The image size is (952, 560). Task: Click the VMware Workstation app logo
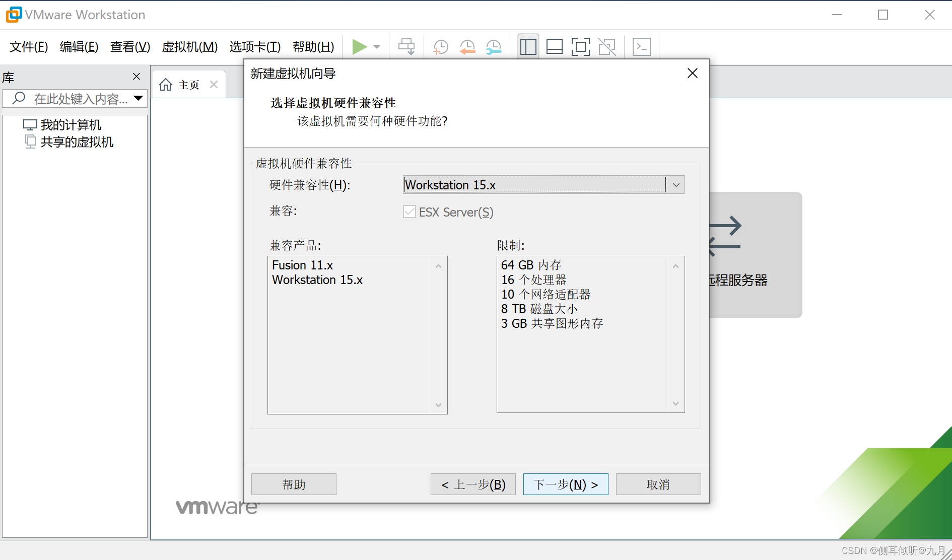[14, 15]
